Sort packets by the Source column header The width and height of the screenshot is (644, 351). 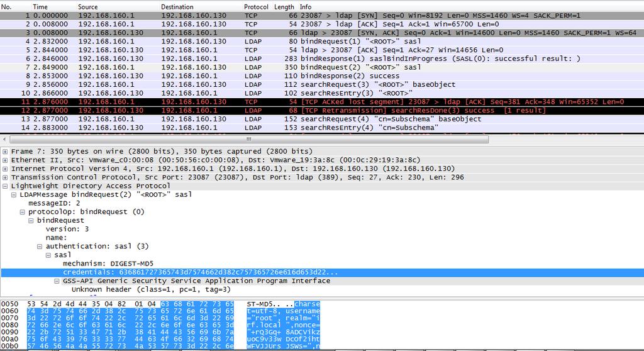click(x=88, y=6)
